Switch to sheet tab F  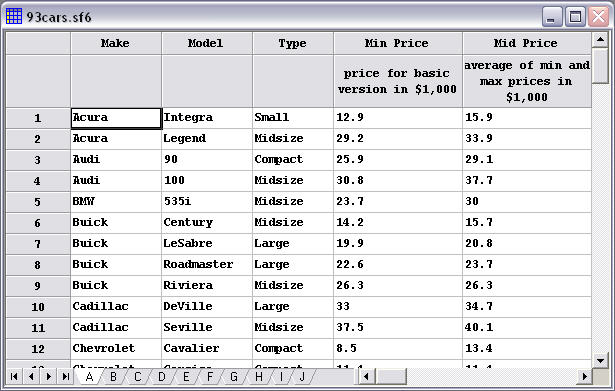pos(210,377)
